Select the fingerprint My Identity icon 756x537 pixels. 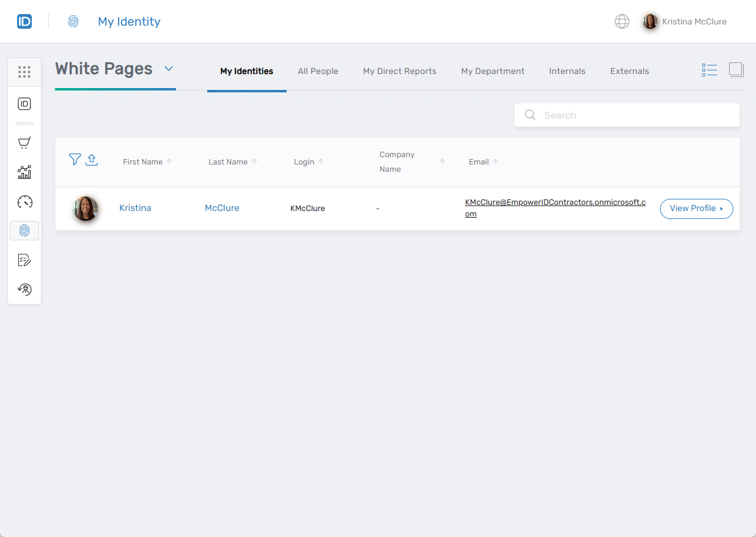[24, 231]
